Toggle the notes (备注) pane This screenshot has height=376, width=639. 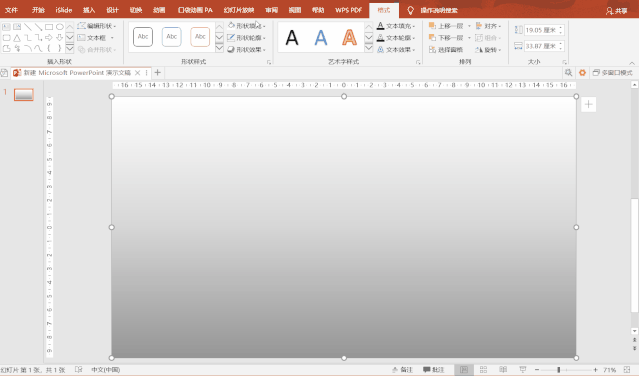click(x=402, y=369)
